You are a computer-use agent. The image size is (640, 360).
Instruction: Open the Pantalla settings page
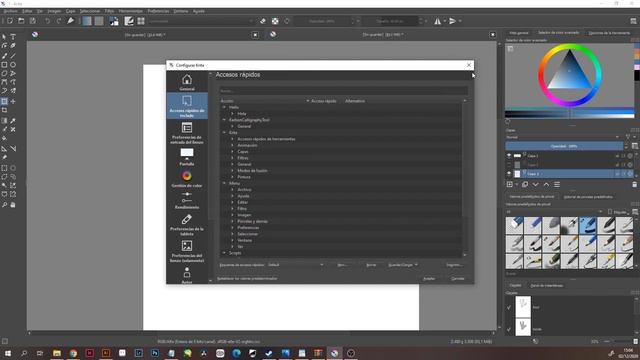point(187,157)
